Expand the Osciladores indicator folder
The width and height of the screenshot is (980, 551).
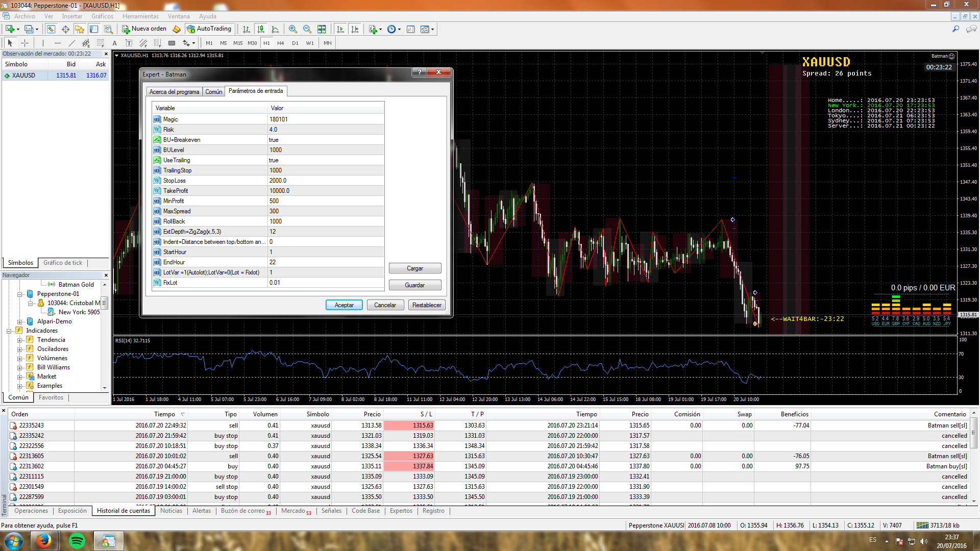pyautogui.click(x=19, y=349)
